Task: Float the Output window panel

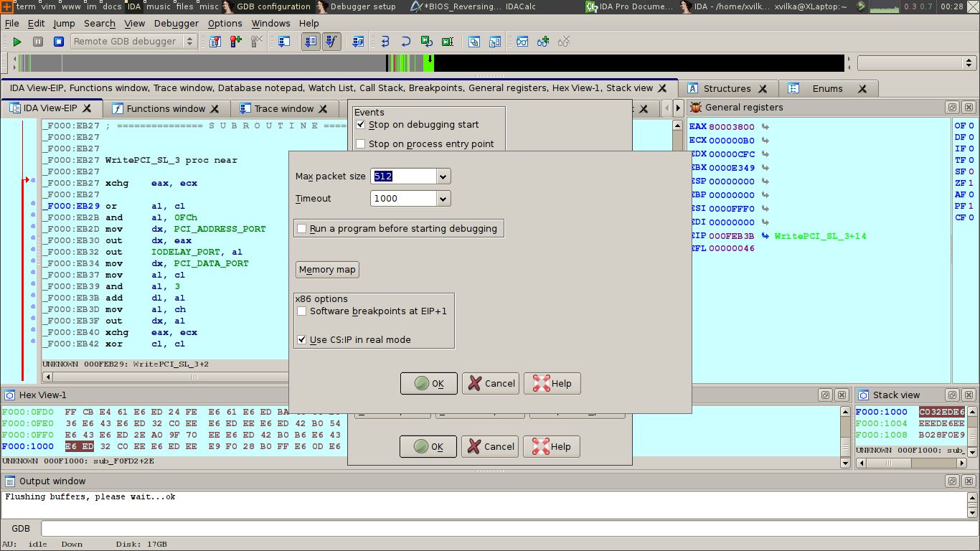Action: [953, 481]
